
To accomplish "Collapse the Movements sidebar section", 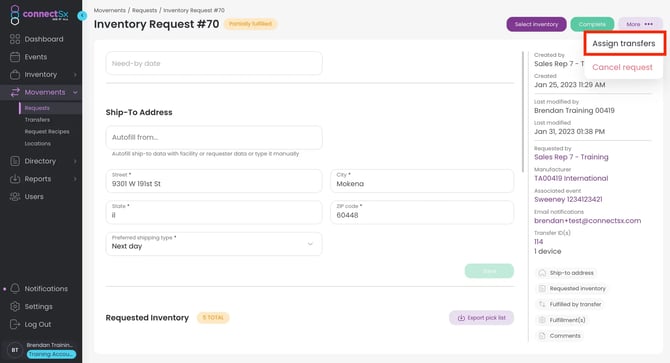I will click(x=75, y=92).
